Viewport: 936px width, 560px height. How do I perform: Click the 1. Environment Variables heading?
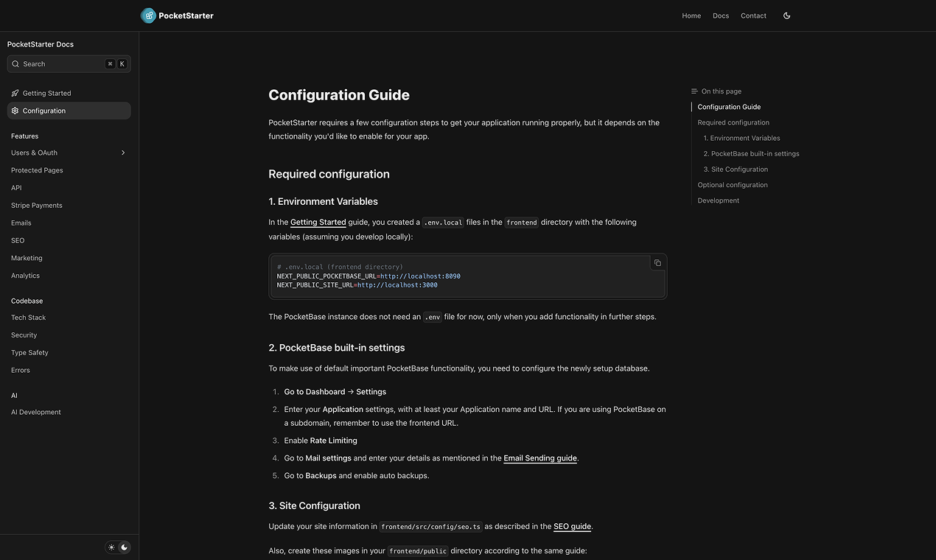(x=323, y=202)
